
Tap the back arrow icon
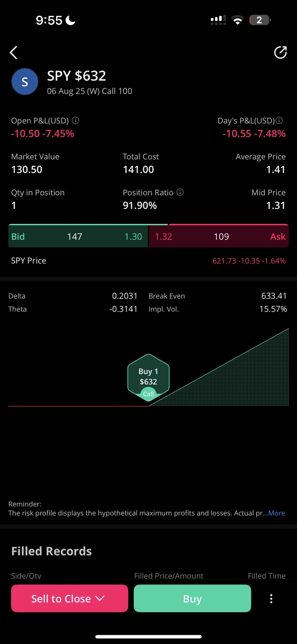pyautogui.click(x=13, y=53)
